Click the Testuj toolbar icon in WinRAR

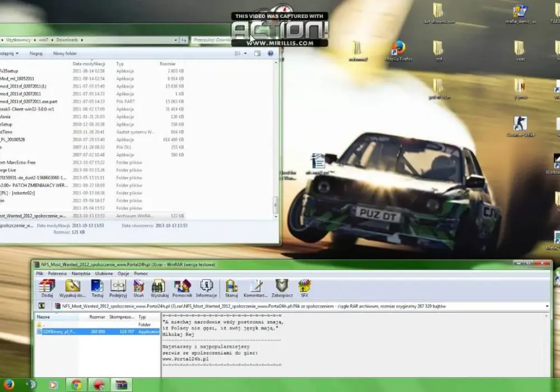97,288
